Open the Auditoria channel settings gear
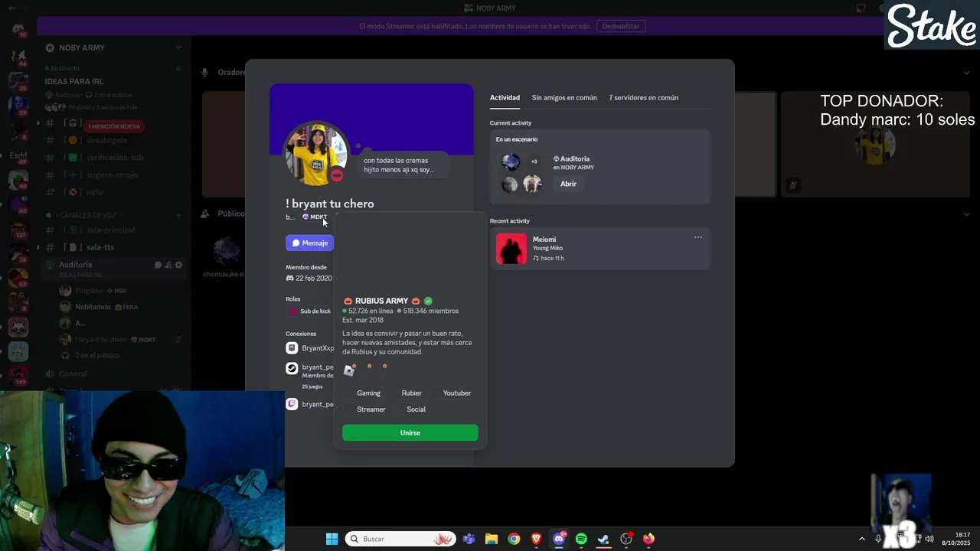This screenshot has width=980, height=551. [x=178, y=265]
